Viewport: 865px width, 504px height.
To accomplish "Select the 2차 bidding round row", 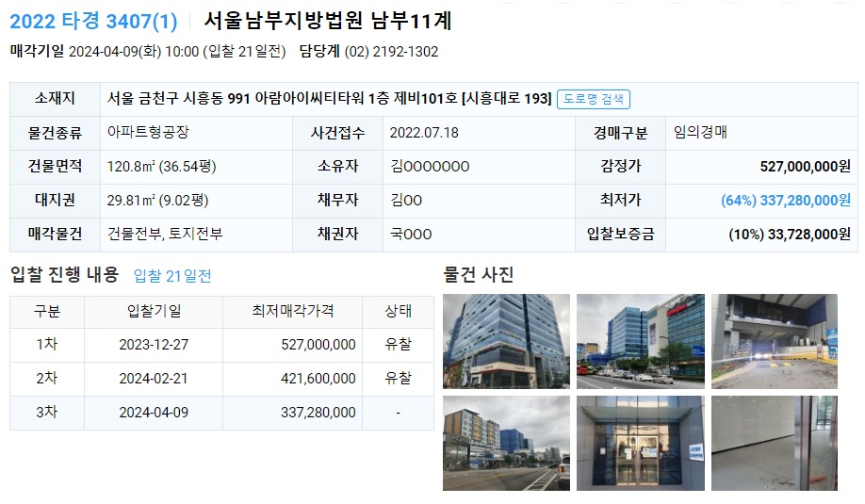I will (x=221, y=379).
